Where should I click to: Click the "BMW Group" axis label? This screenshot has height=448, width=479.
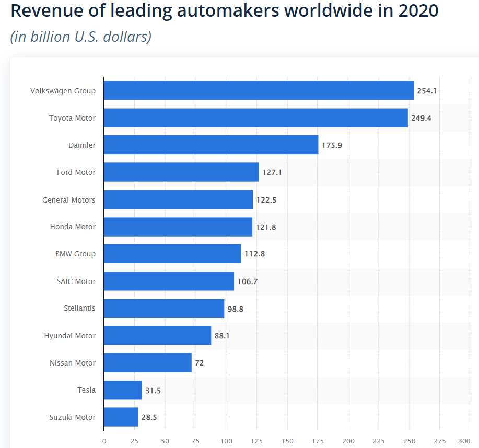tap(75, 254)
